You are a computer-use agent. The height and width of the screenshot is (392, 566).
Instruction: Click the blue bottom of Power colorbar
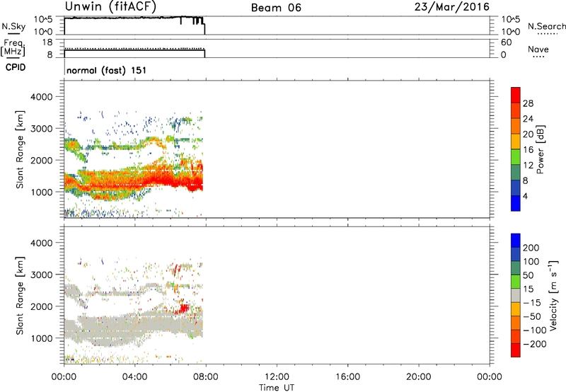pos(516,204)
